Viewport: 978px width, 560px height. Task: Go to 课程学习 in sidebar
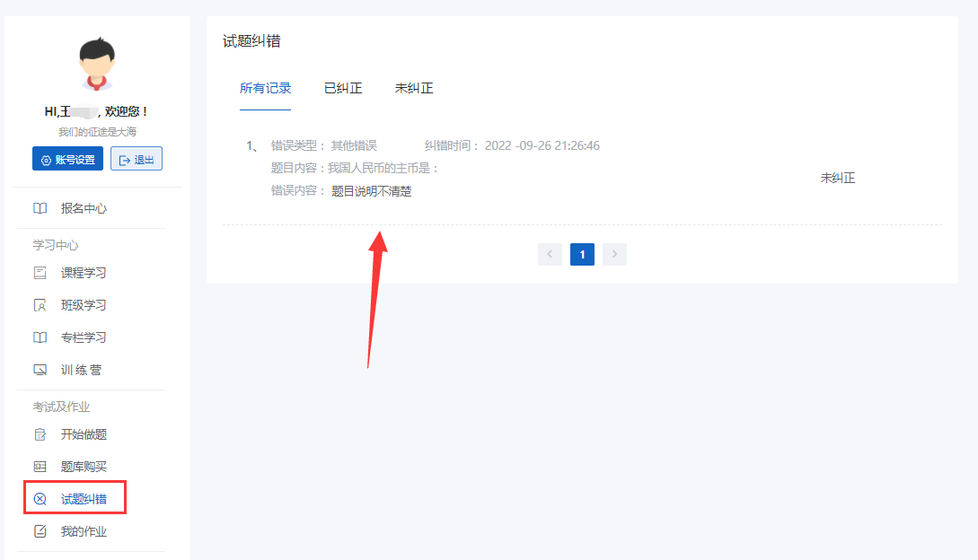[84, 273]
